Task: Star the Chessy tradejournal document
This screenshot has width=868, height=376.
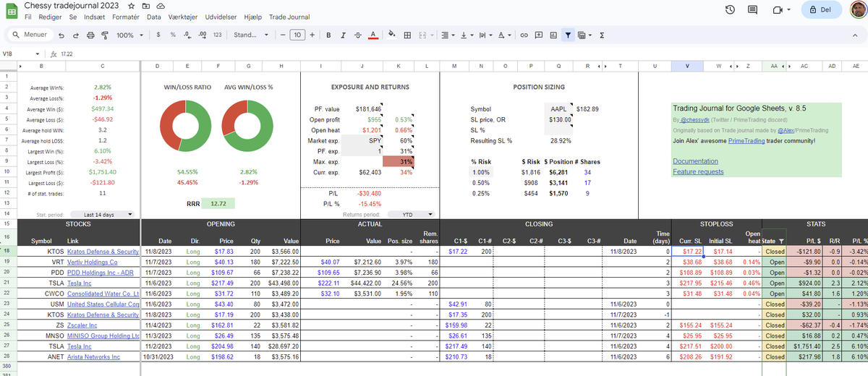Action: click(x=131, y=5)
